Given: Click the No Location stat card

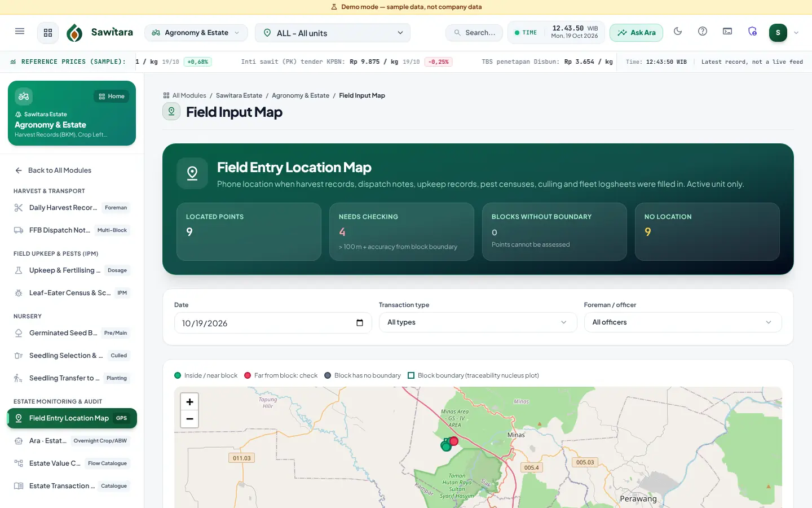Looking at the screenshot, I should pos(707,231).
